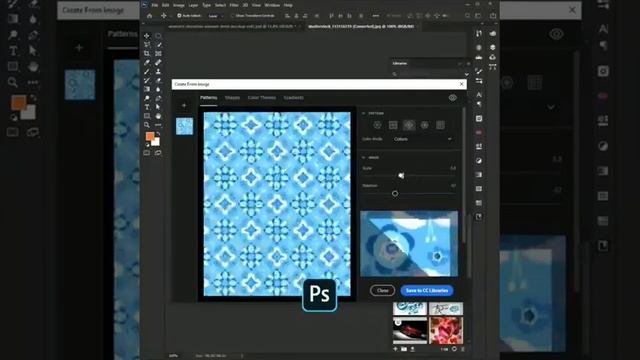Open the Character panel icon

click(x=479, y=94)
